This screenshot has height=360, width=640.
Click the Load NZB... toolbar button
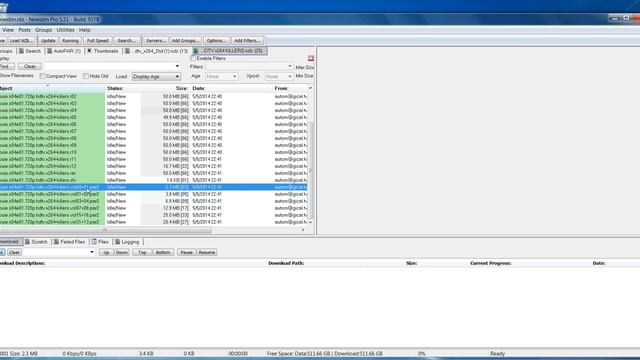(x=21, y=41)
